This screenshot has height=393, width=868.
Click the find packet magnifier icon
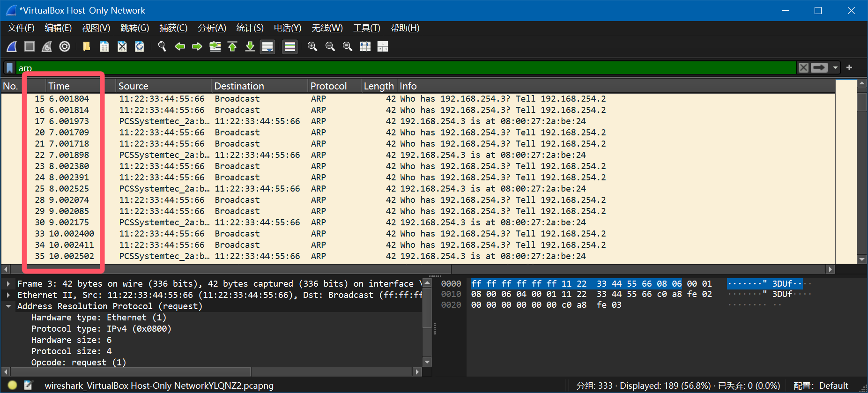(x=162, y=46)
